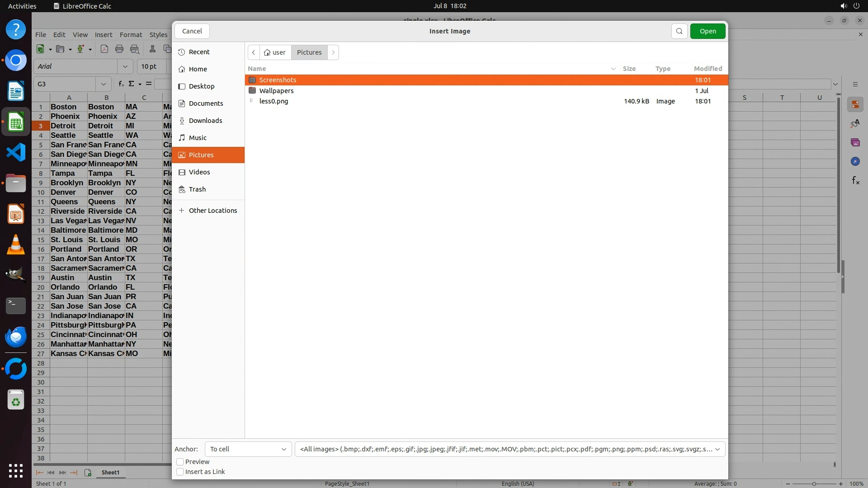Expand the Anchor To cell dropdown
Image resolution: width=868 pixels, height=488 pixels.
tap(248, 449)
